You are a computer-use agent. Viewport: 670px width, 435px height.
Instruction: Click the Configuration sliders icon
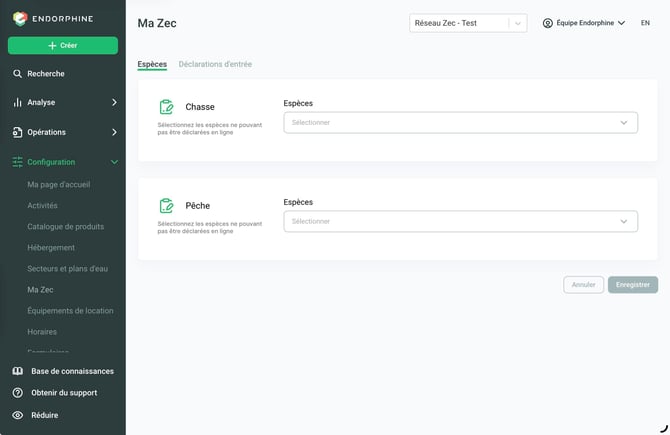(17, 162)
